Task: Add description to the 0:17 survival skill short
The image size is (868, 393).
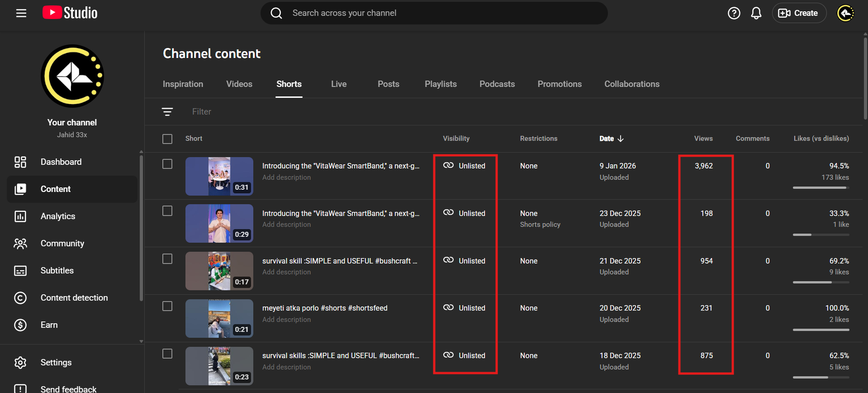Action: 286,272
